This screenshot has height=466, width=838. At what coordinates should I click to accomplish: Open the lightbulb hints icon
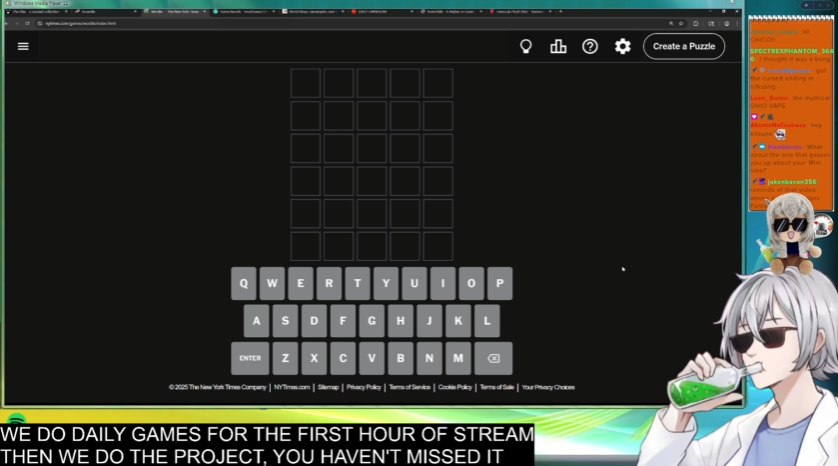point(526,46)
